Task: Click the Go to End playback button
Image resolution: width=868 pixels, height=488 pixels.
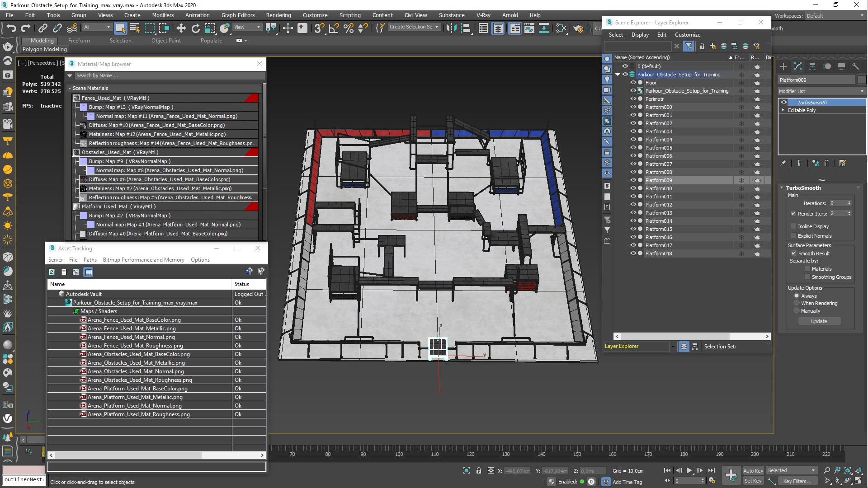Action: point(711,470)
